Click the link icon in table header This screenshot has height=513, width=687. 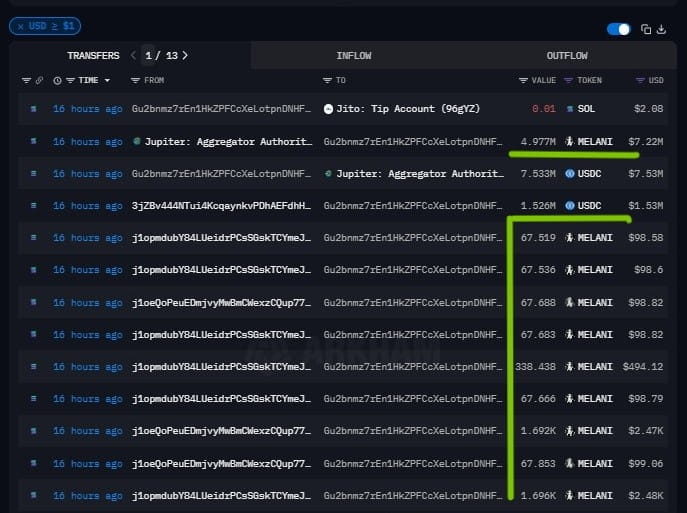(39, 81)
